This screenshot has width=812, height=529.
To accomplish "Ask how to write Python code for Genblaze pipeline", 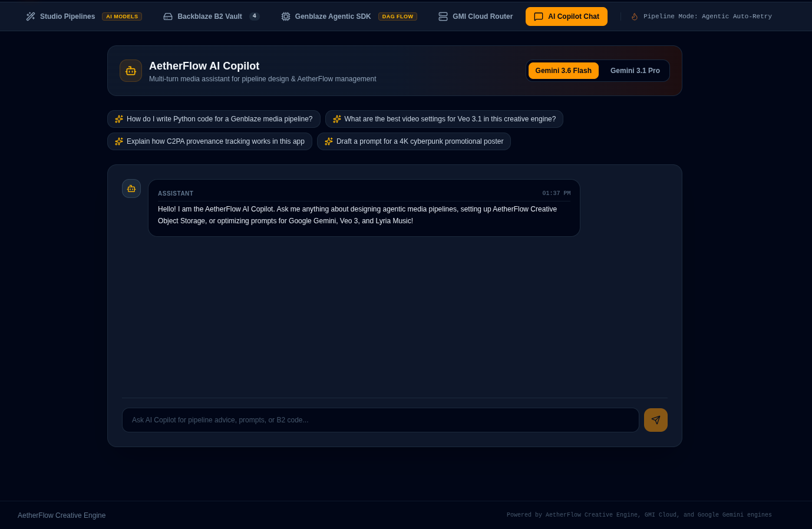I will [x=214, y=119].
